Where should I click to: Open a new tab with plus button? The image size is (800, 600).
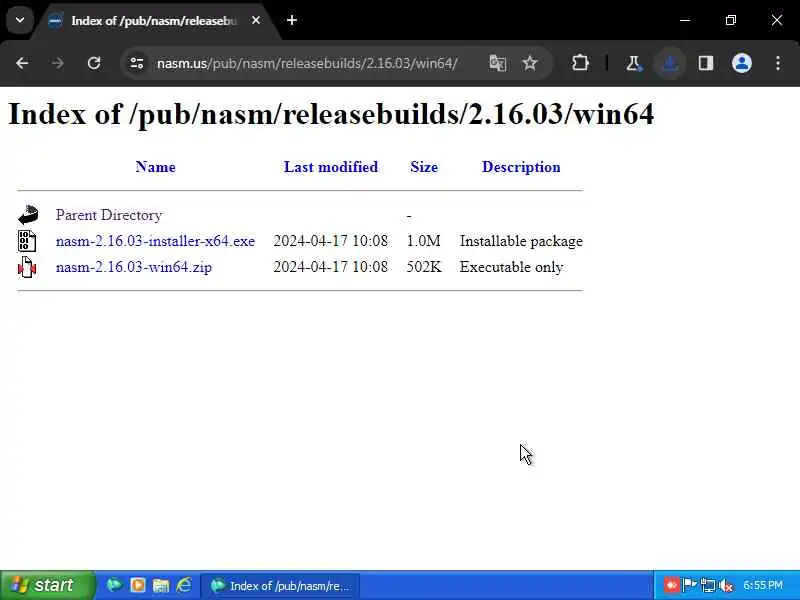[292, 20]
